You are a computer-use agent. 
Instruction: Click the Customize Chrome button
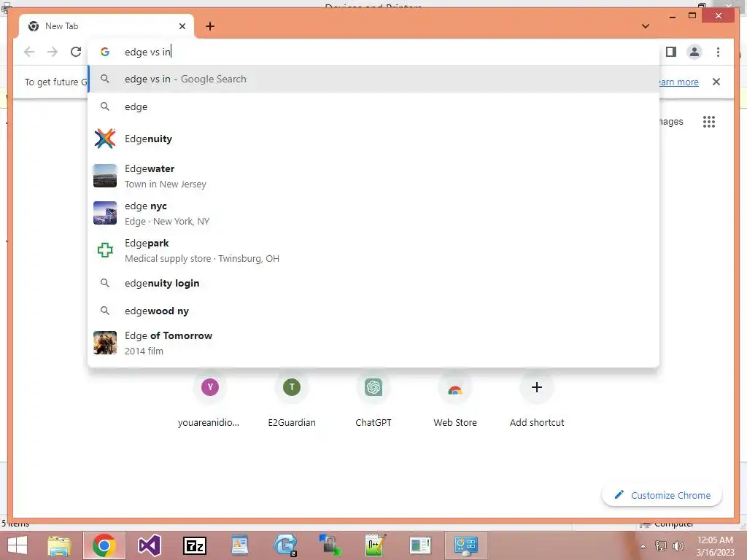coord(662,495)
